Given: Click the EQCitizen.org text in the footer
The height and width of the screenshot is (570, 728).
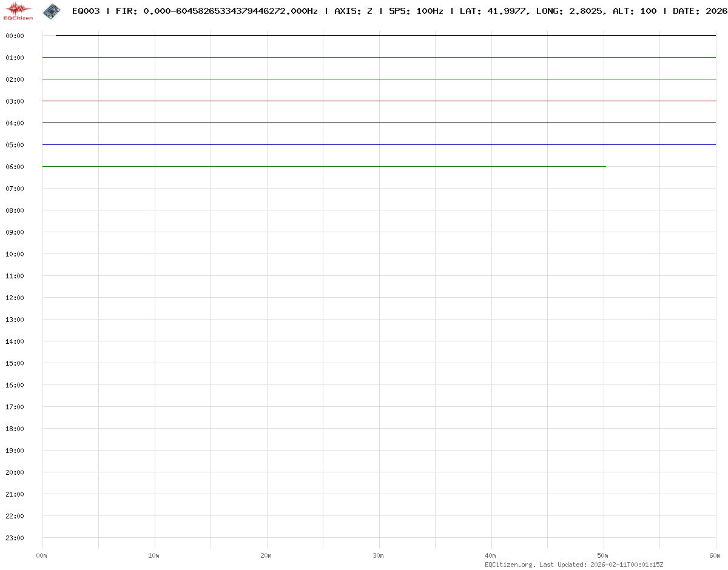Looking at the screenshot, I should tap(510, 565).
